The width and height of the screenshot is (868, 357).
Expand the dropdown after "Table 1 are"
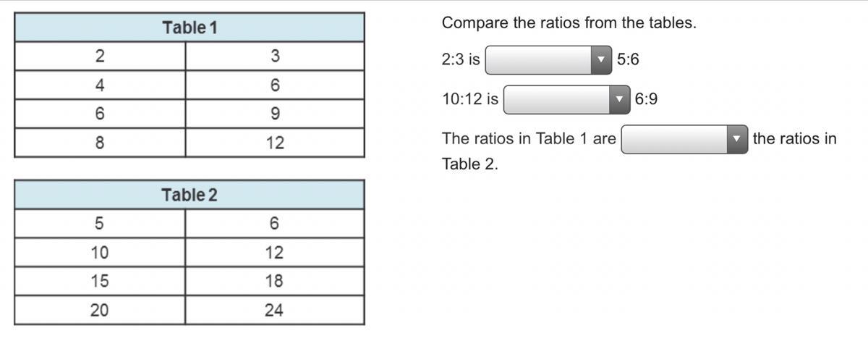pos(675,139)
